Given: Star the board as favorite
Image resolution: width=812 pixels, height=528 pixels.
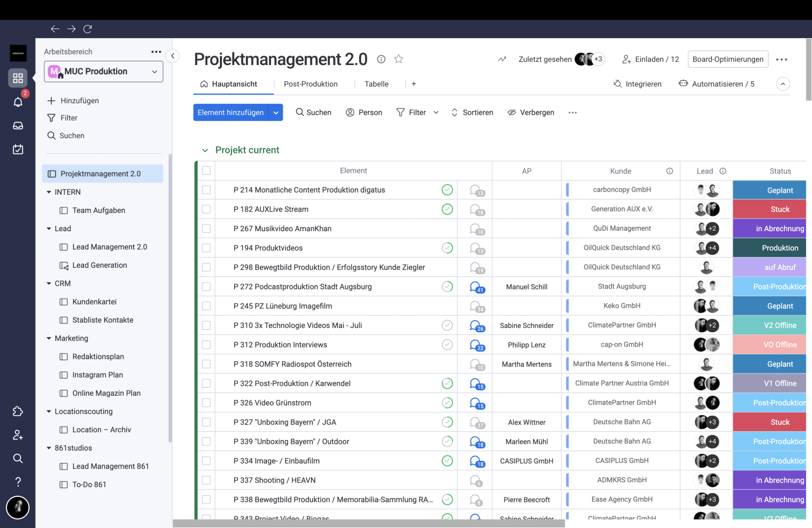Looking at the screenshot, I should coord(399,59).
